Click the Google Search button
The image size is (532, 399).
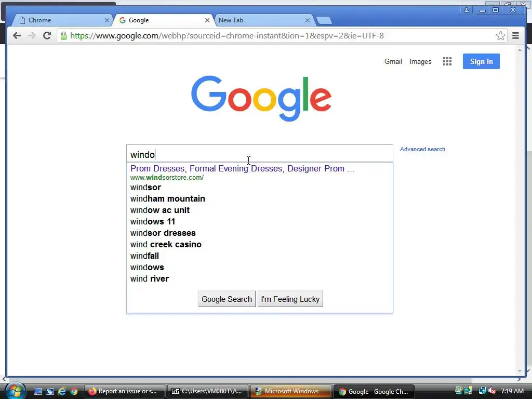click(x=227, y=299)
